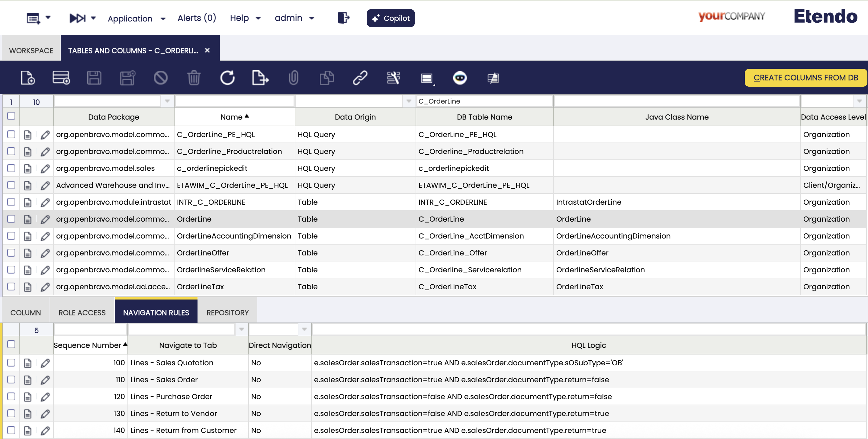Open Data Origin filter dropdown arrow

click(x=408, y=101)
